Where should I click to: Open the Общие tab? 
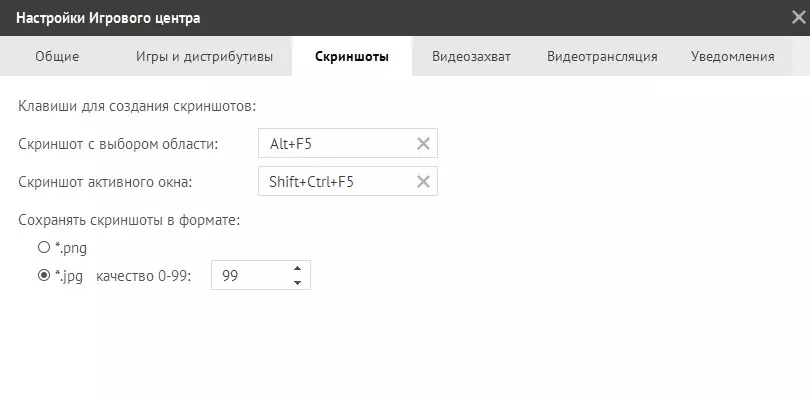[57, 57]
